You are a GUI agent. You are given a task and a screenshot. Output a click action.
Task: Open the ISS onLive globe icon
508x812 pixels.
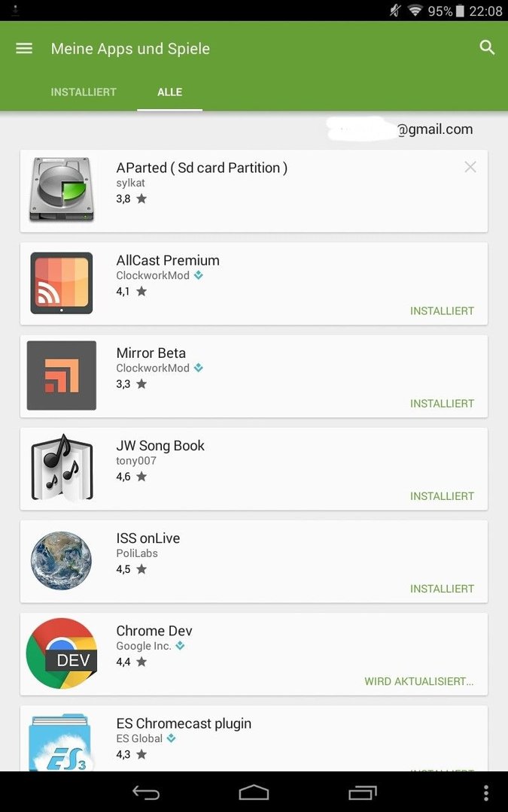click(x=61, y=561)
